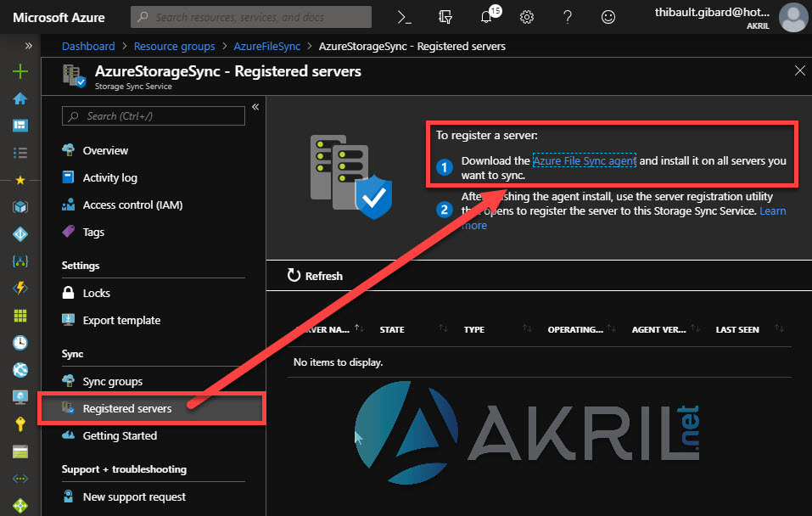Expand the left portal sidebar

29,46
